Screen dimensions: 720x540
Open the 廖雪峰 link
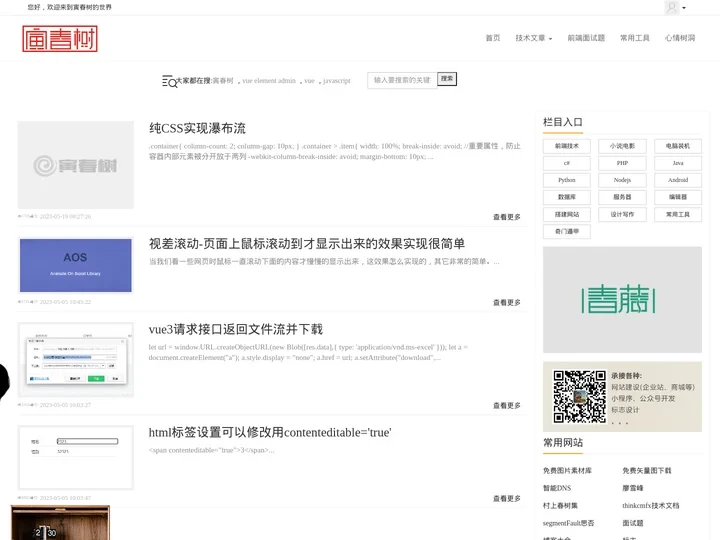tap(633, 488)
